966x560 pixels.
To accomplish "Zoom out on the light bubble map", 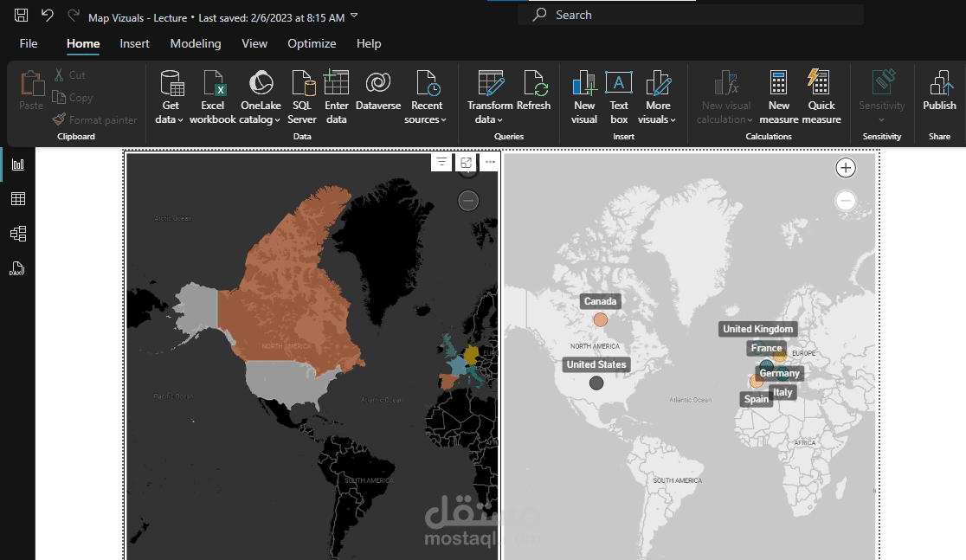I will click(x=846, y=200).
